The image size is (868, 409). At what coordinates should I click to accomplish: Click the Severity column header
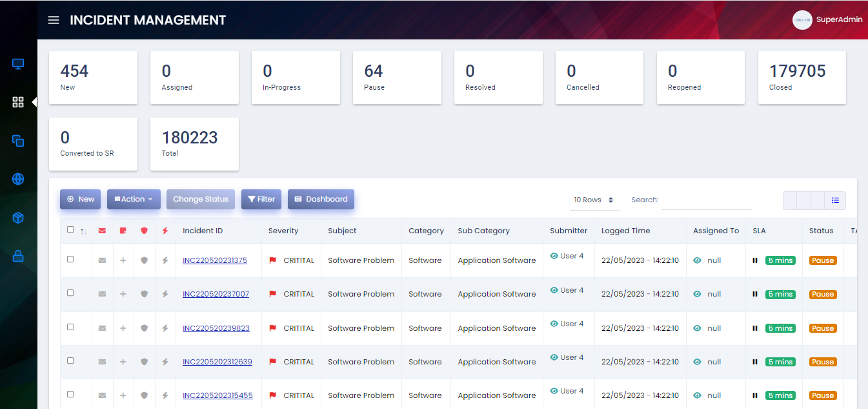coord(283,231)
